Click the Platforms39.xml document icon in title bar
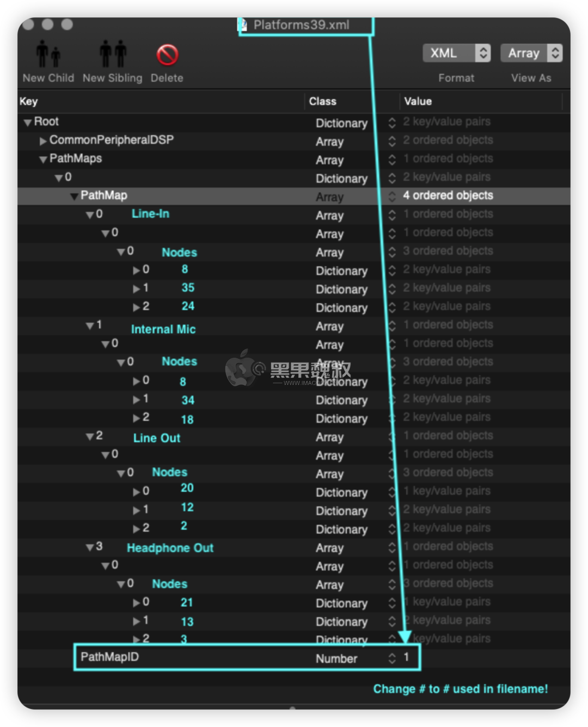The height and width of the screenshot is (727, 588). click(x=243, y=25)
